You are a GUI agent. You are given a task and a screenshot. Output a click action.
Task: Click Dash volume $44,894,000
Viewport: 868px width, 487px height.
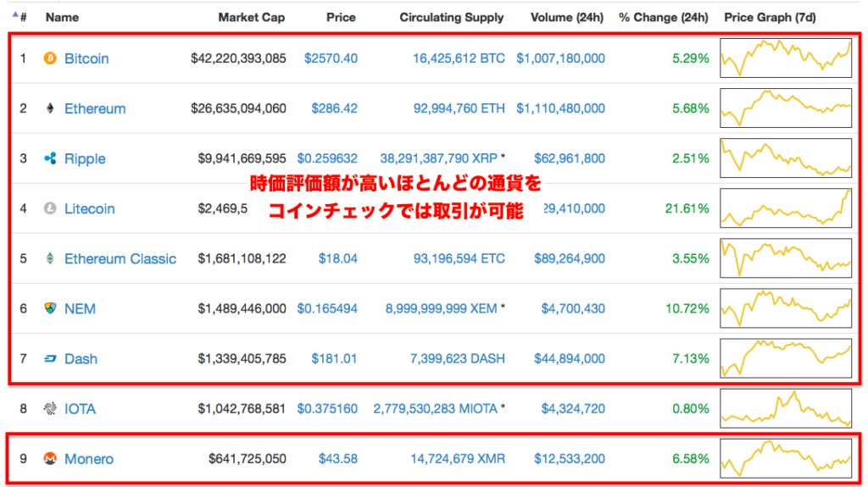click(569, 358)
